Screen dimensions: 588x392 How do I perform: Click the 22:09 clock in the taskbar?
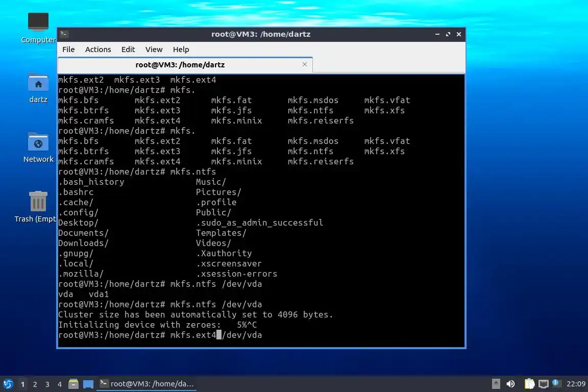pos(576,384)
